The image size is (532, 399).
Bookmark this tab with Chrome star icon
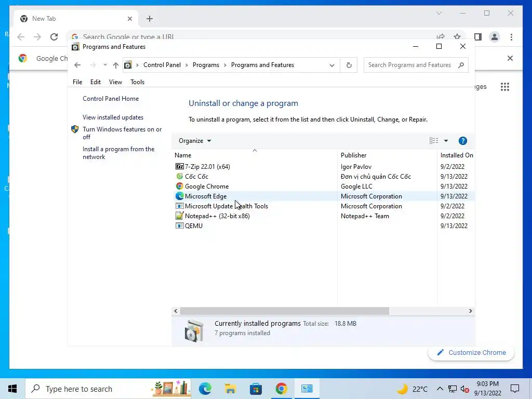tap(457, 37)
